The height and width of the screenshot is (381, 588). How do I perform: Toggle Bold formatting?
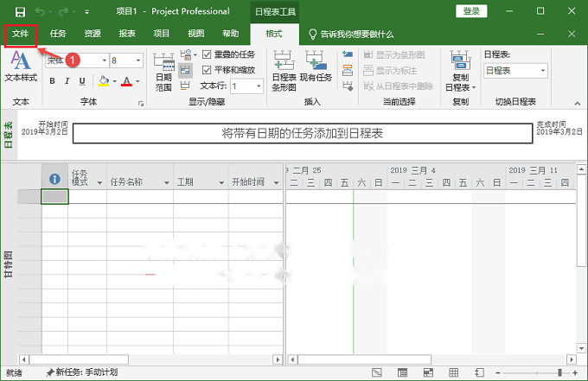pos(53,81)
